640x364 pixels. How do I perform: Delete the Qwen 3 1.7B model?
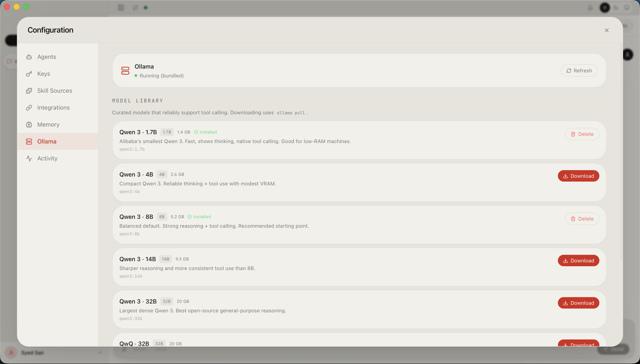click(x=582, y=134)
